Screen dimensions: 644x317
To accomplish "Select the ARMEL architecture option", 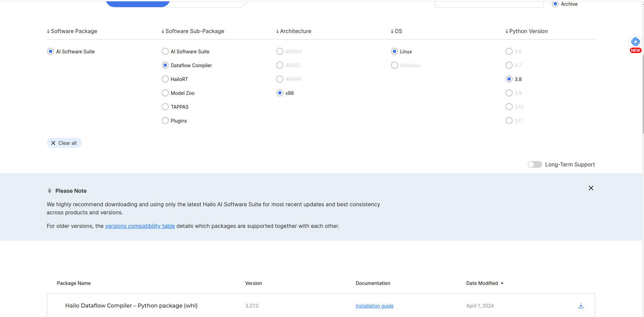I will click(280, 65).
